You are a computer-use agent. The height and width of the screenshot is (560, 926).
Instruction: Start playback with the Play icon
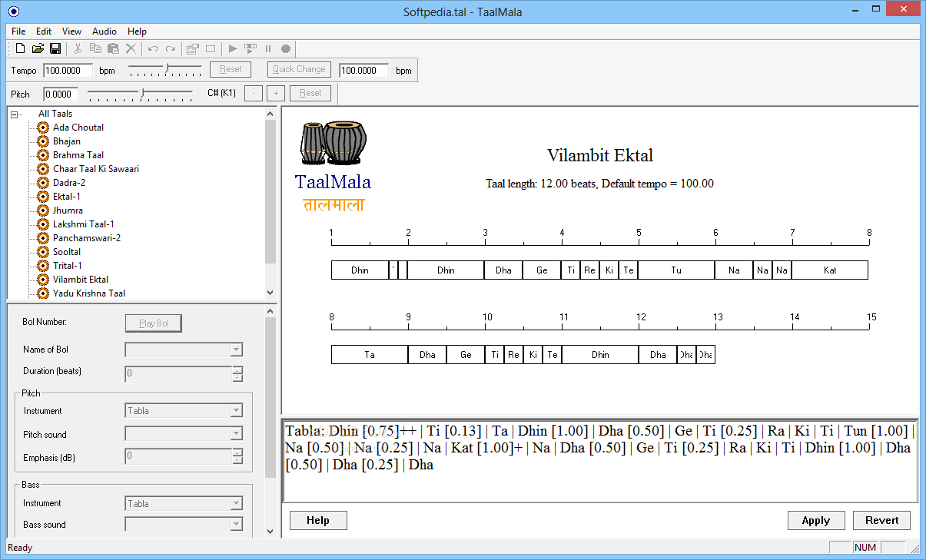coord(233,48)
